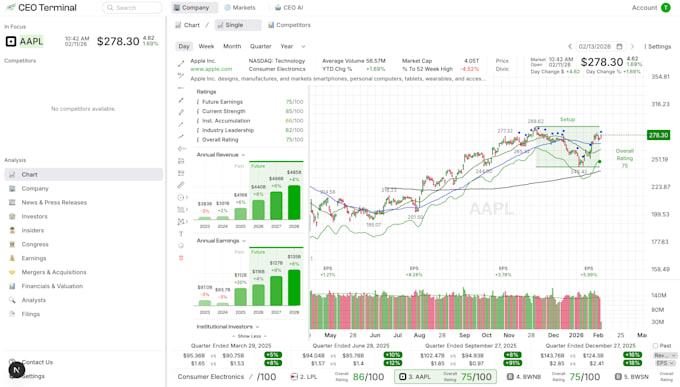
Task: Select the Single chart view
Action: tap(238, 25)
